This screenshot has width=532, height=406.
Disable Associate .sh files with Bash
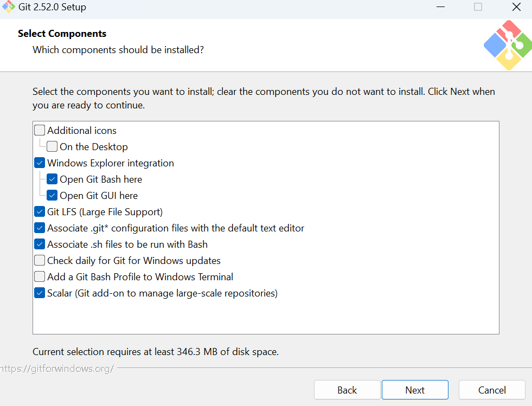[40, 244]
